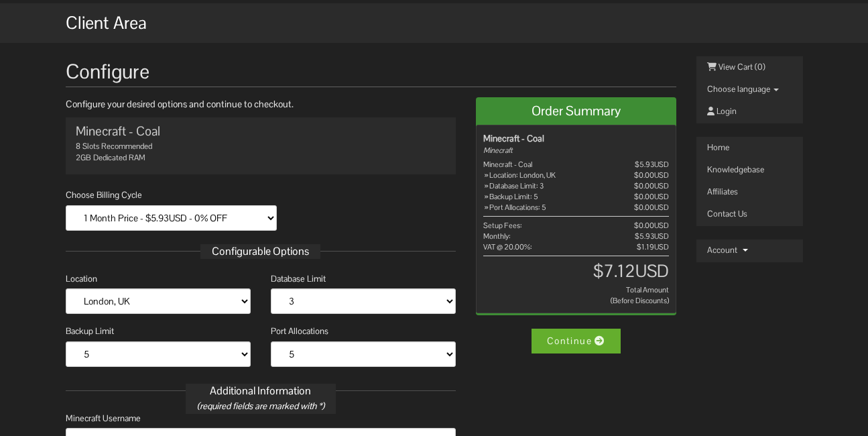Go to Home in sidebar
Image resolution: width=868 pixels, height=436 pixels.
tap(718, 148)
